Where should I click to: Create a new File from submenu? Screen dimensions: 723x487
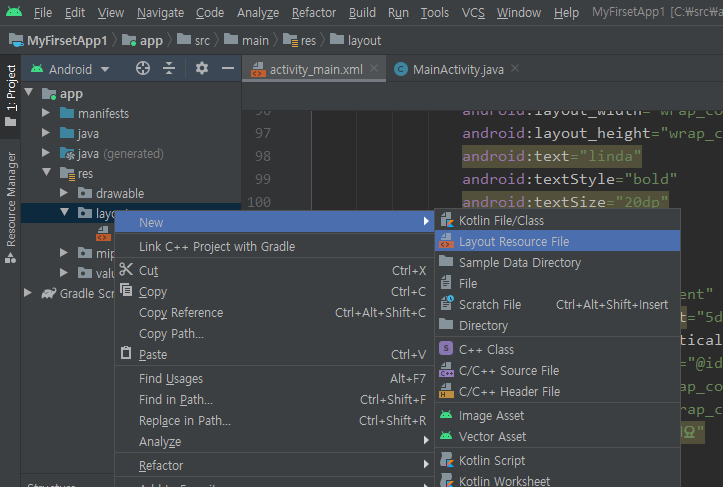coord(557,283)
